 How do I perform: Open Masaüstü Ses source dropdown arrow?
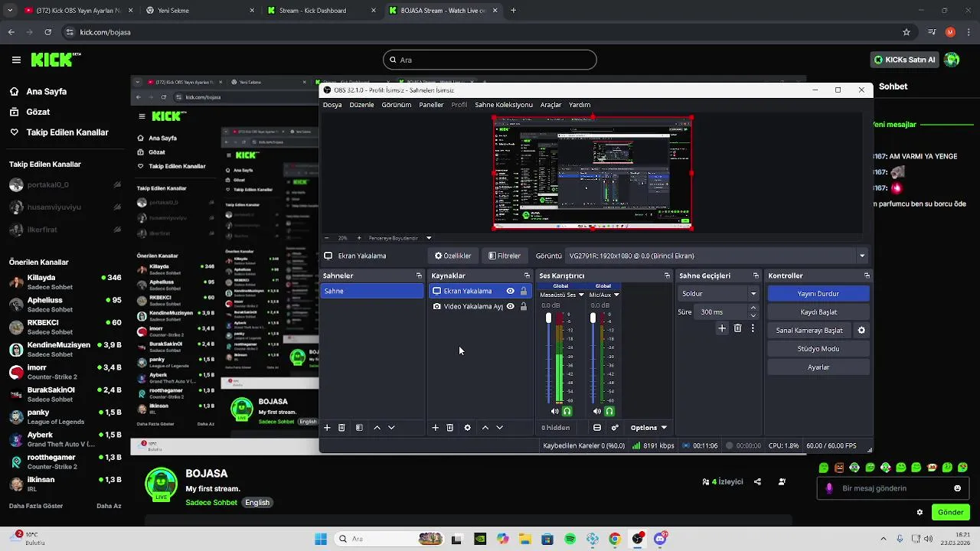[581, 295]
